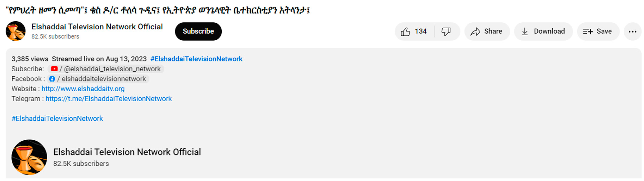Click the Download arrow icon
This screenshot has width=644, height=181.
(x=525, y=32)
